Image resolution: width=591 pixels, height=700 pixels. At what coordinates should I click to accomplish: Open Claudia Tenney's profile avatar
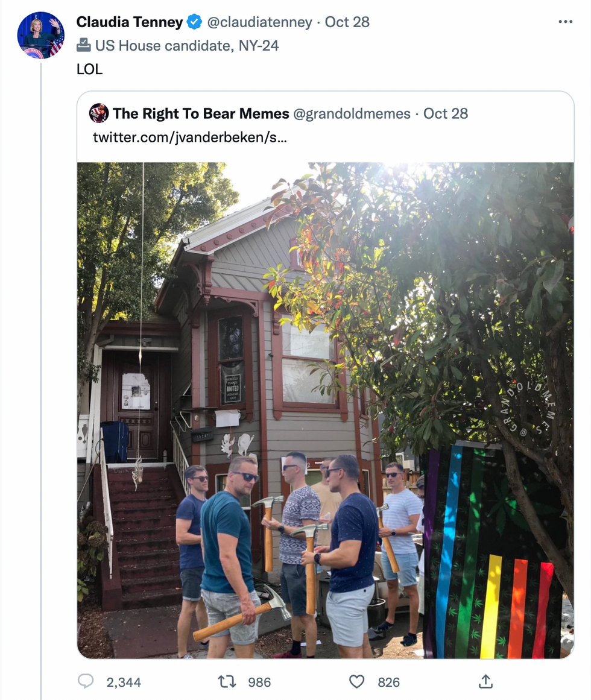tap(40, 35)
